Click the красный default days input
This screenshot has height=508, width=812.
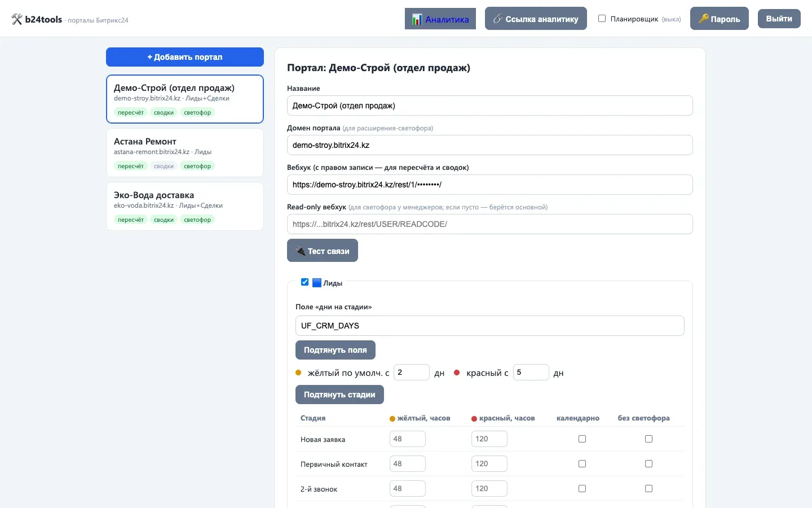531,373
